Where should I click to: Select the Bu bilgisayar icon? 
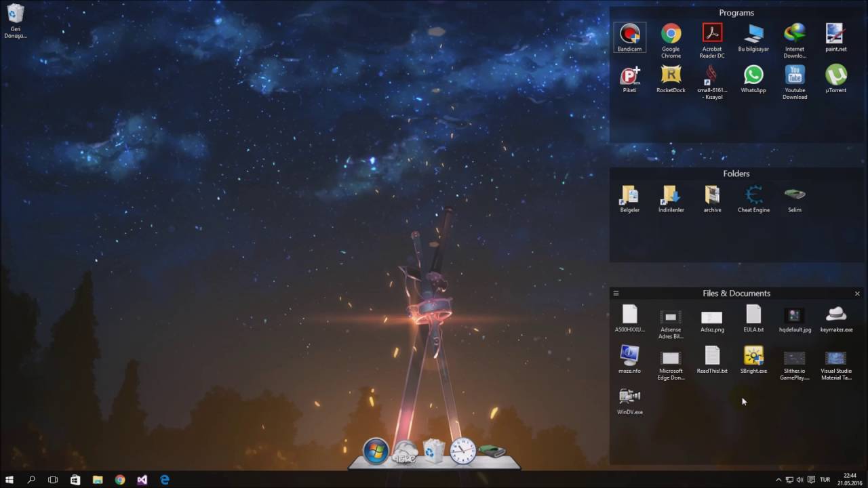(x=753, y=37)
